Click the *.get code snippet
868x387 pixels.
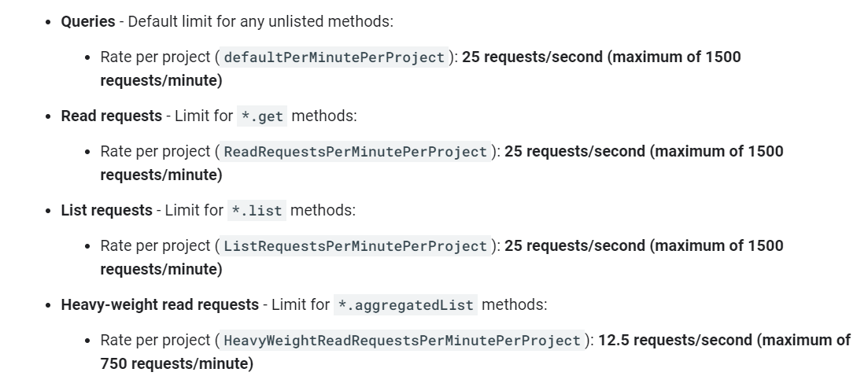(x=262, y=116)
